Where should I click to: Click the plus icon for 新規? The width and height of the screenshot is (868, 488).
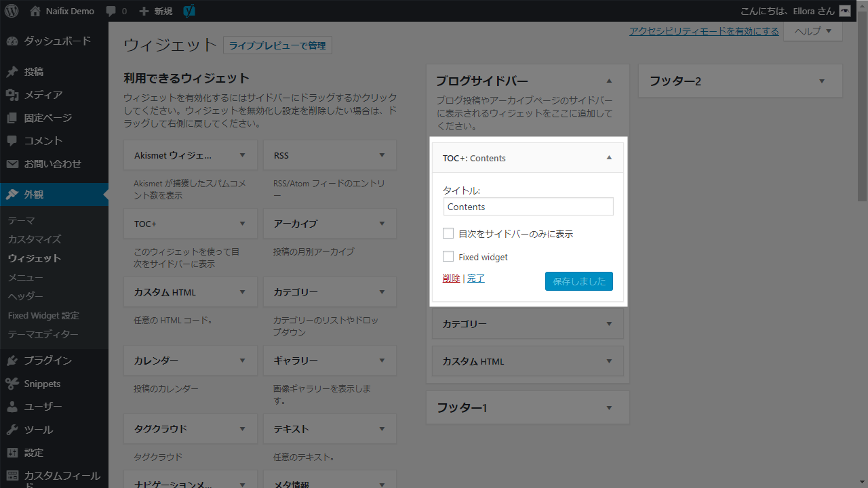[x=144, y=12]
